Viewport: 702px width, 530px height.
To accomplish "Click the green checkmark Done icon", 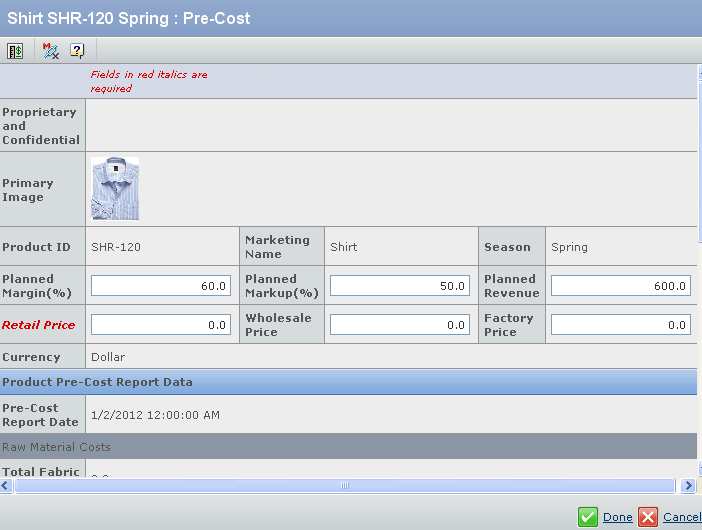I will [x=588, y=517].
